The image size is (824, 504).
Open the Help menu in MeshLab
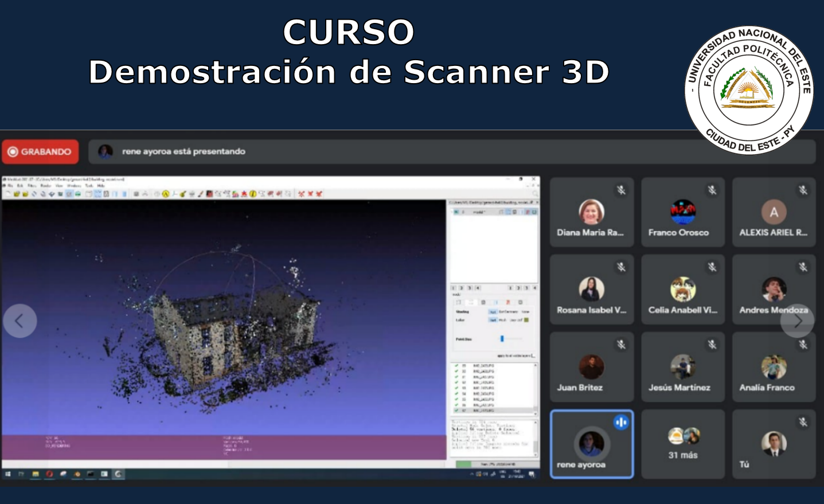101,186
